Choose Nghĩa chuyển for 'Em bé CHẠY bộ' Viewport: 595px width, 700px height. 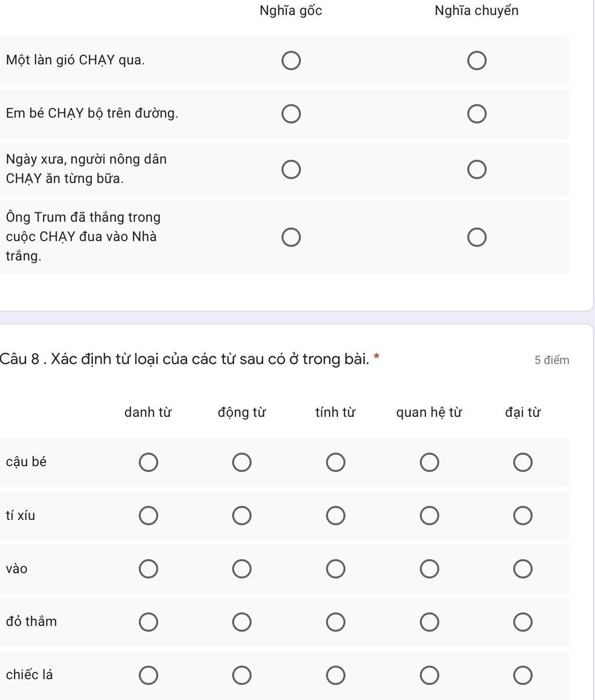(476, 114)
